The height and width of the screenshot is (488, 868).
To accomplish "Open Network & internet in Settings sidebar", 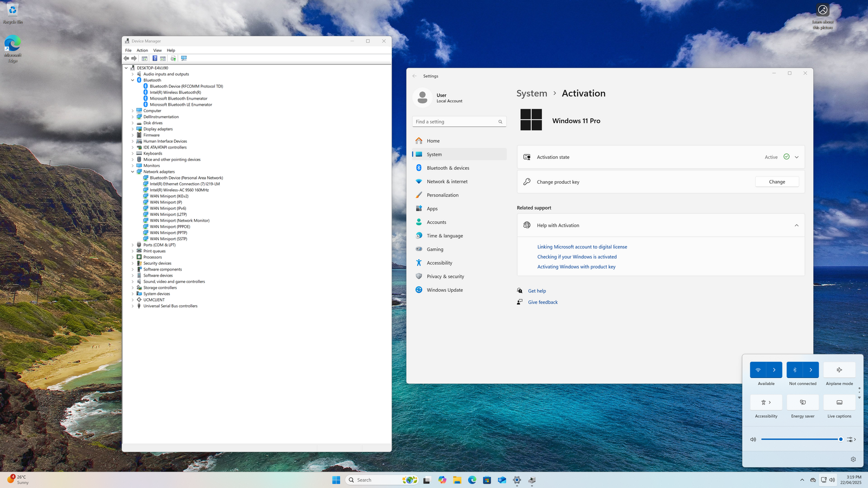I will coord(459,182).
